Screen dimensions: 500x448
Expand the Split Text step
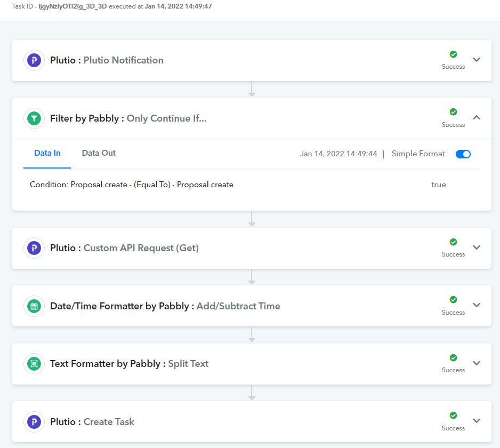(x=477, y=363)
